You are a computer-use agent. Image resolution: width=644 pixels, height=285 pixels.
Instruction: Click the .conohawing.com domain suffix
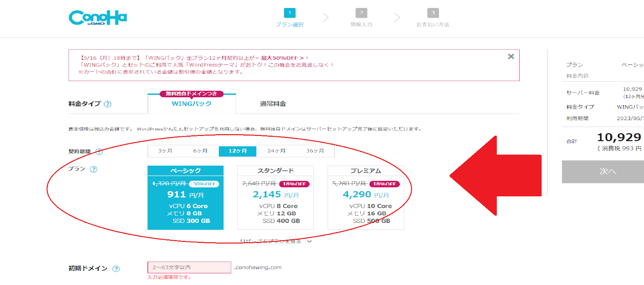(258, 267)
